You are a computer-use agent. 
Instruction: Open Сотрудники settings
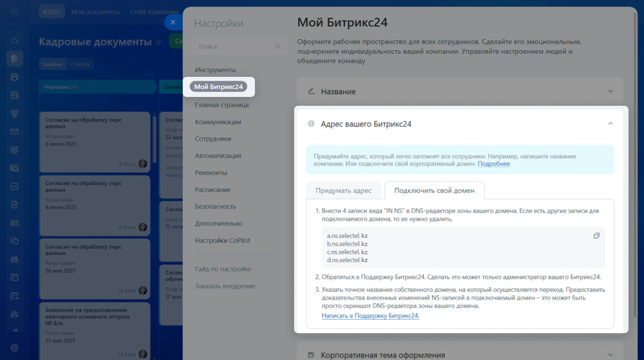click(x=213, y=139)
